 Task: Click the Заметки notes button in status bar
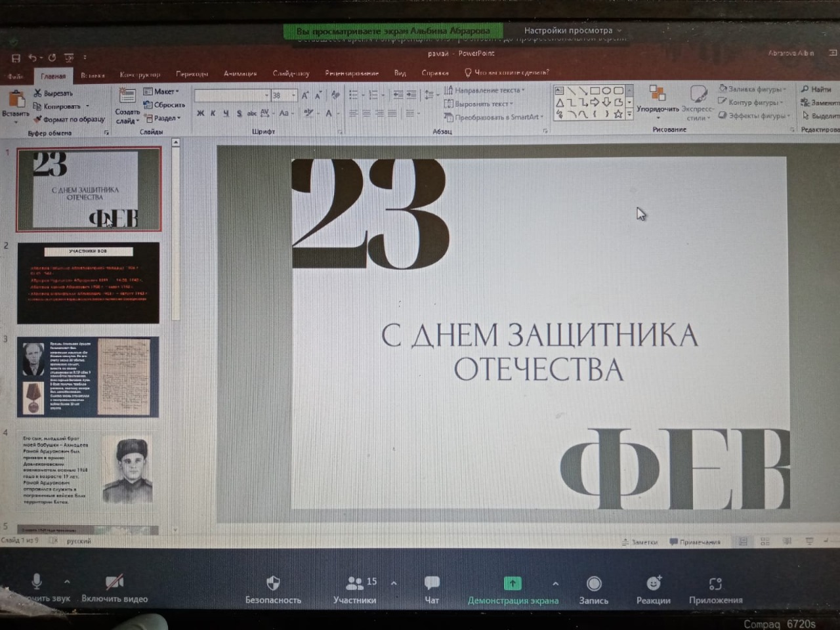pyautogui.click(x=640, y=542)
